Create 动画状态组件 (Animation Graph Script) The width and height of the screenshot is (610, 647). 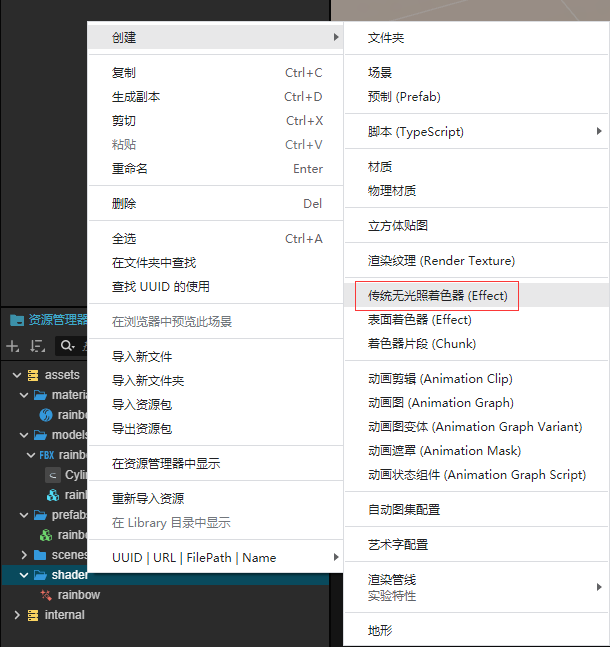477,475
